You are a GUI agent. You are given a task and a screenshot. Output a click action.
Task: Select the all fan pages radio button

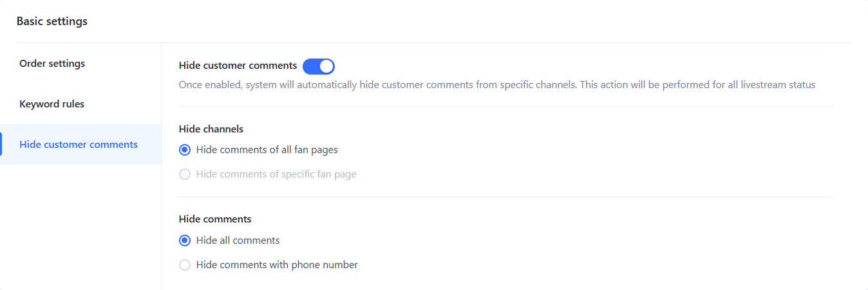(185, 150)
